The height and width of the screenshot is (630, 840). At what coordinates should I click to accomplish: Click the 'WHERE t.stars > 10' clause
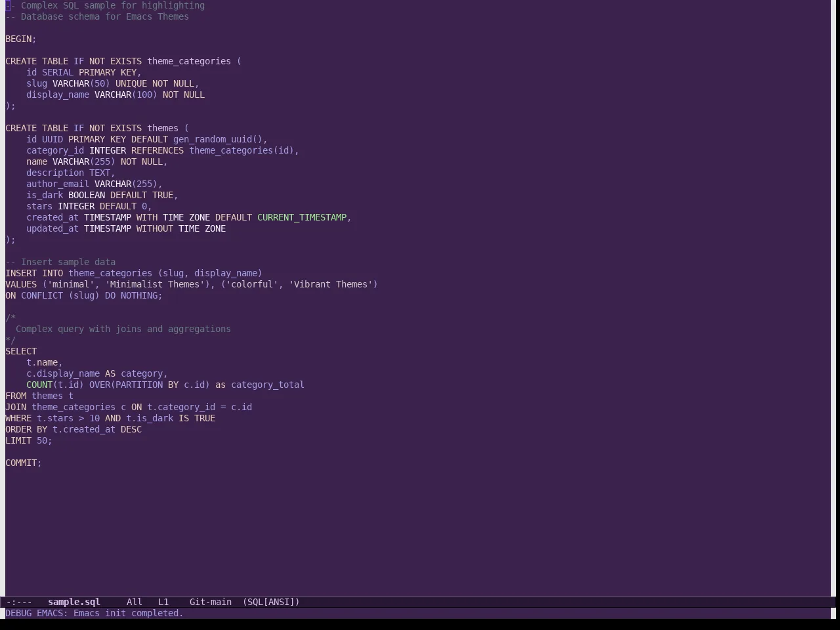click(x=52, y=418)
